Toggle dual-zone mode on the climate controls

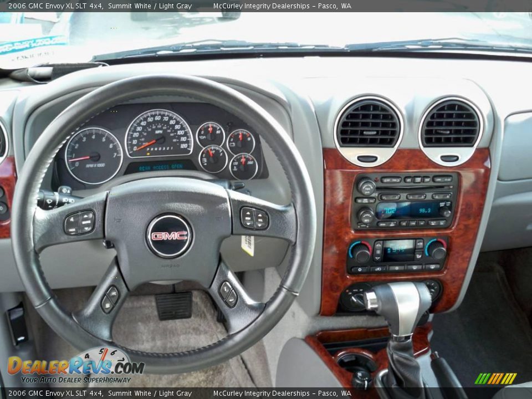pos(419,255)
